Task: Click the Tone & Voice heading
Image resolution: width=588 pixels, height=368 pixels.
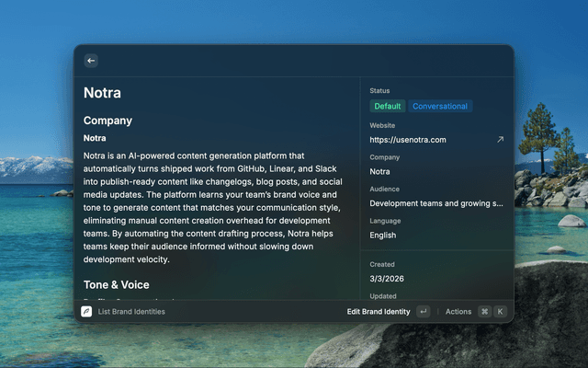Action: pos(117,284)
